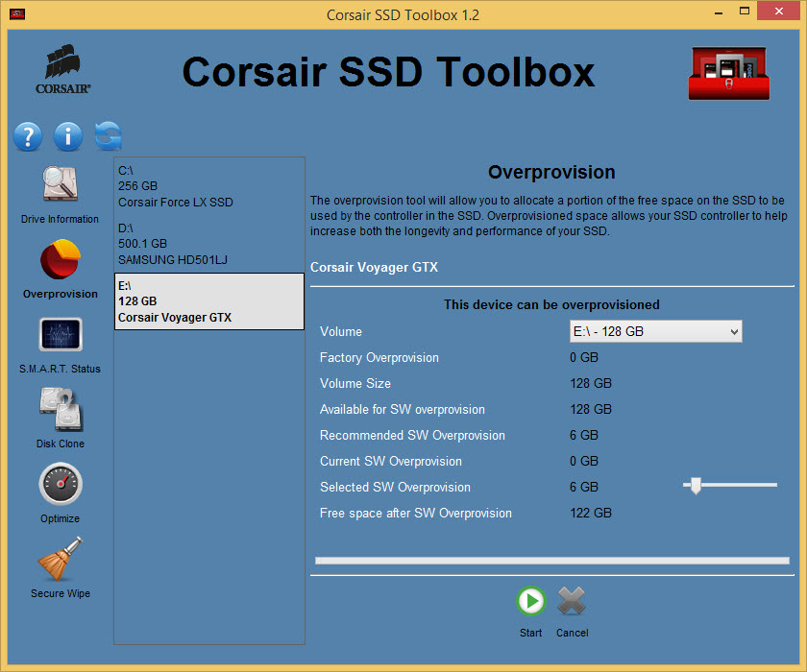The width and height of the screenshot is (807, 672).
Task: Select the Overprovision pie chart icon
Action: coord(61,258)
